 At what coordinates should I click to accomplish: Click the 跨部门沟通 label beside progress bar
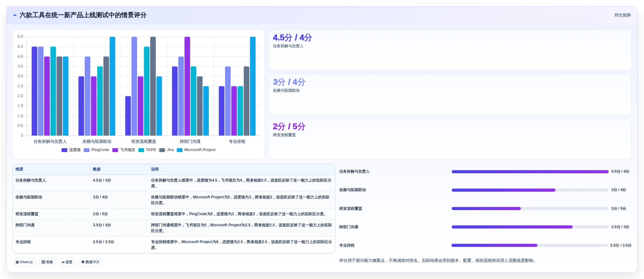349,227
